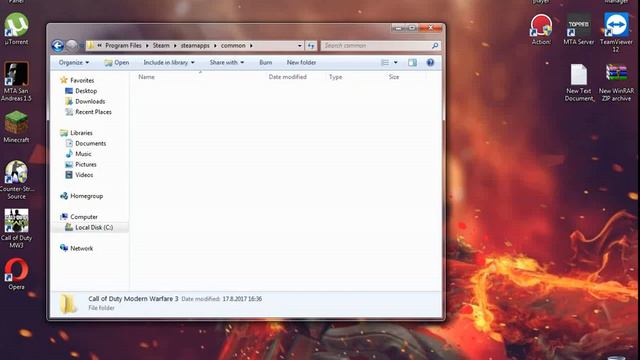The image size is (640, 360).
Task: Select Computer in navigation pane
Action: (83, 217)
